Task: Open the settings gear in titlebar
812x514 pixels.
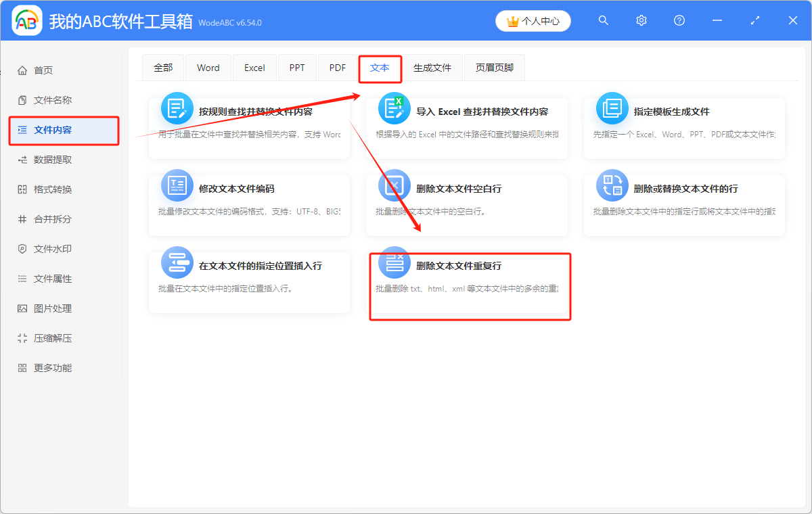Action: [641, 20]
